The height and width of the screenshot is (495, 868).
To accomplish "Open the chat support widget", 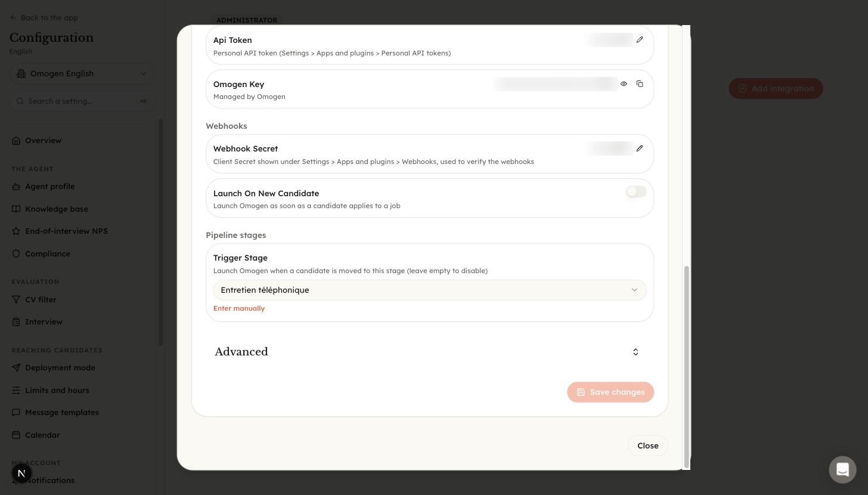I will [x=842, y=469].
